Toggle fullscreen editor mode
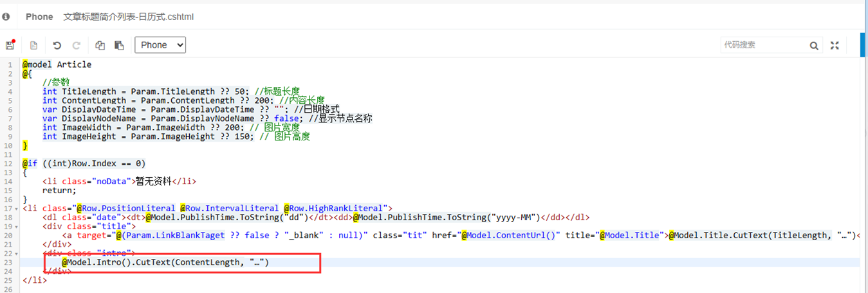This screenshot has width=868, height=293. tap(835, 45)
